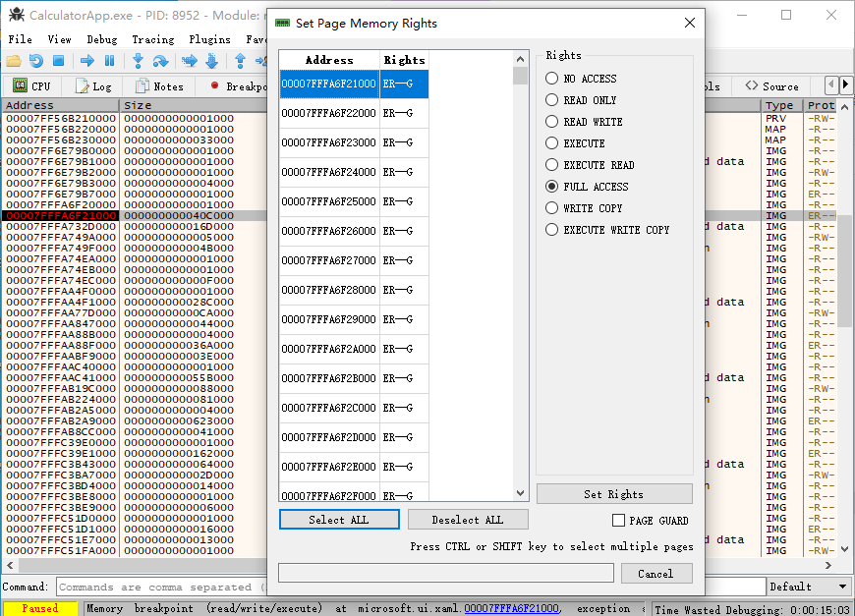The image size is (855, 616).
Task: Resume execution with the run arrow icon
Action: pyautogui.click(x=85, y=61)
